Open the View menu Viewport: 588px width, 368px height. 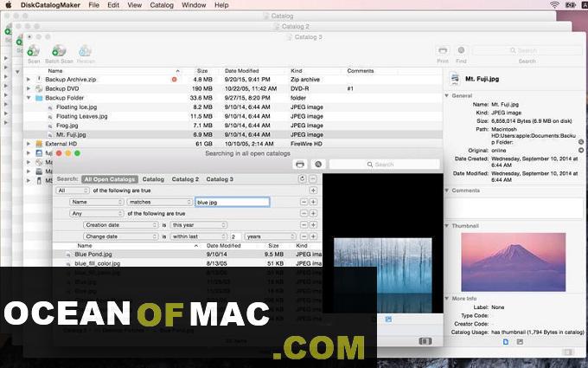tap(135, 5)
